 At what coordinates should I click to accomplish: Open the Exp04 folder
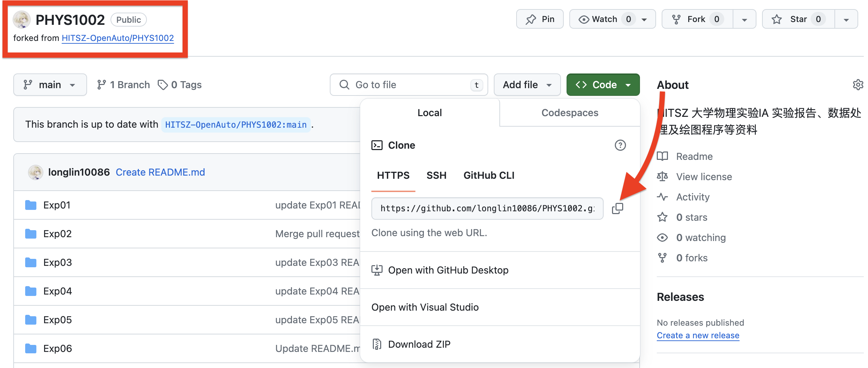tap(58, 291)
